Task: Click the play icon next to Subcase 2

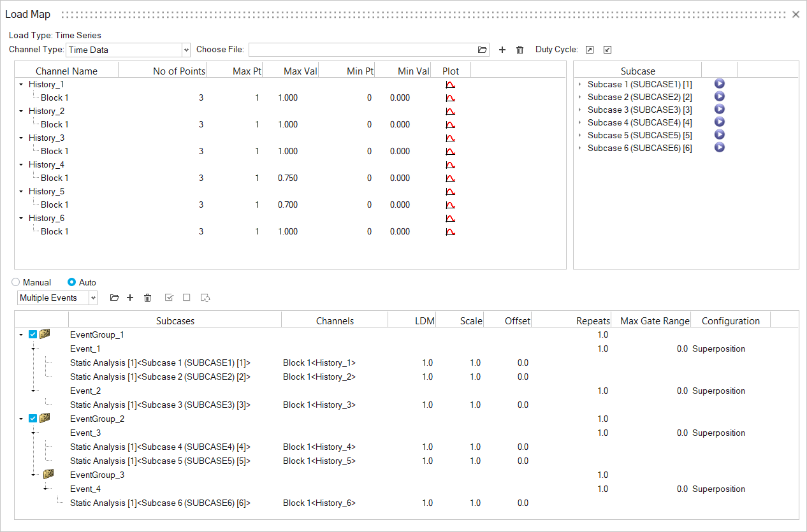Action: pos(720,96)
